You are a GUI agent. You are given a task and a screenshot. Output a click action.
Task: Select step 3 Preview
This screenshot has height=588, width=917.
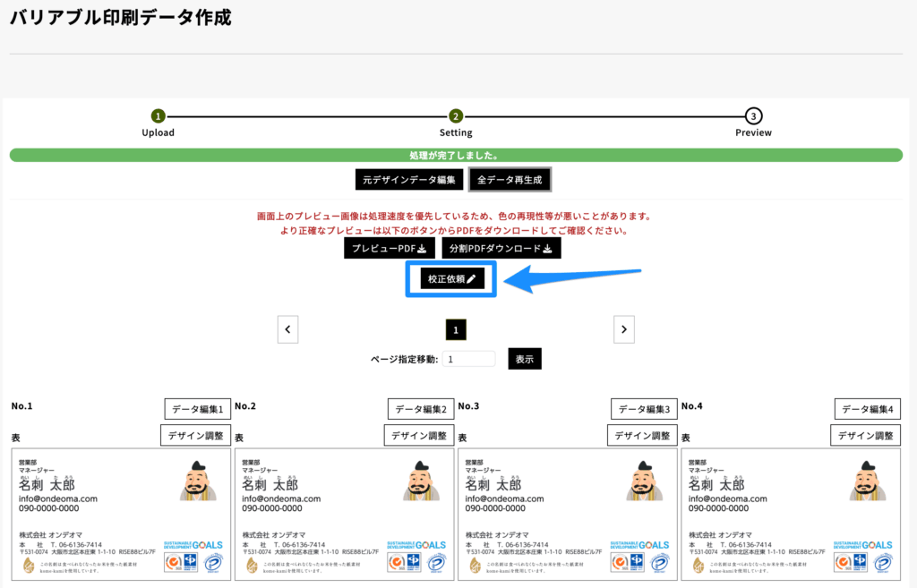(x=754, y=116)
